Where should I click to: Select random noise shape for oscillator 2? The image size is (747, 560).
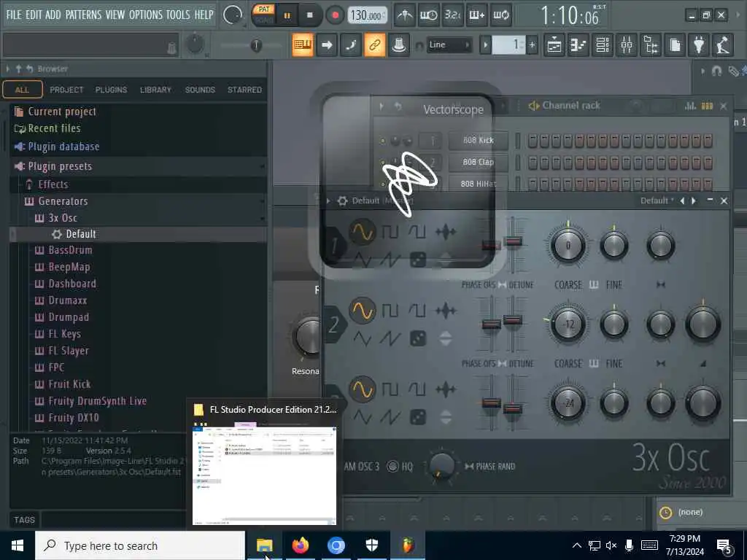pyautogui.click(x=418, y=338)
